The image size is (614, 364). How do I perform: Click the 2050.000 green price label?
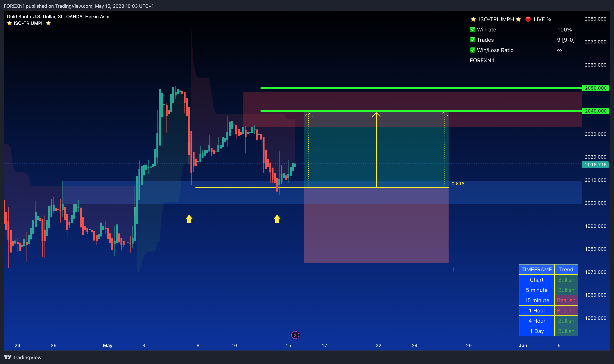pos(595,88)
